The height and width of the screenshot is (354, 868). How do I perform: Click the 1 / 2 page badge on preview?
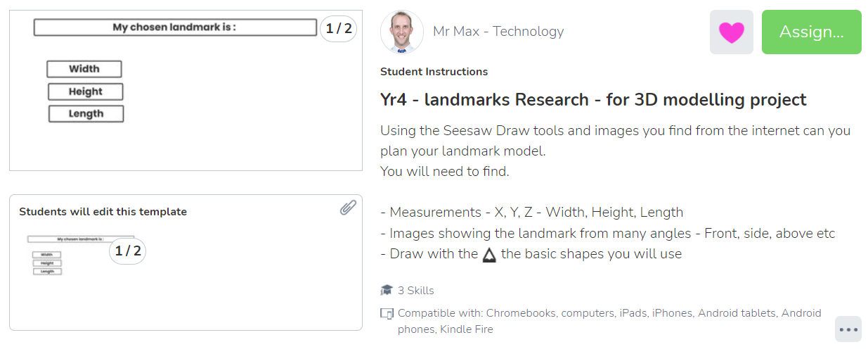click(338, 28)
